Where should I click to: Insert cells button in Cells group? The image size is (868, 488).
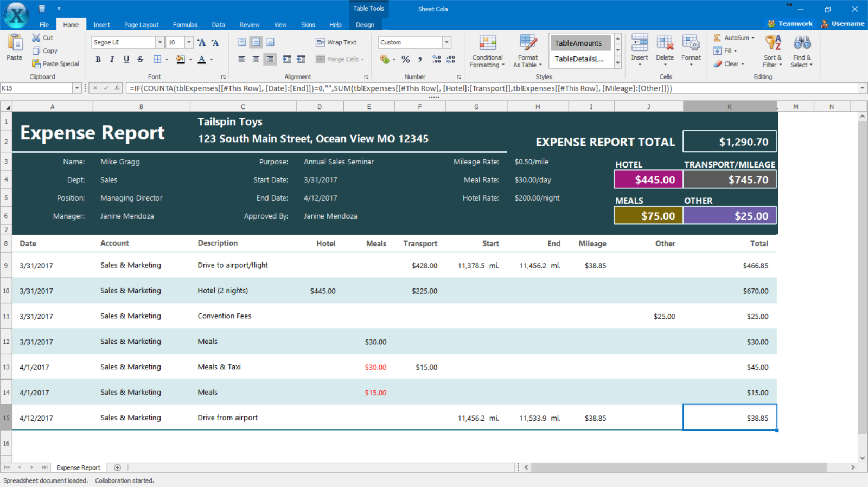[x=640, y=50]
